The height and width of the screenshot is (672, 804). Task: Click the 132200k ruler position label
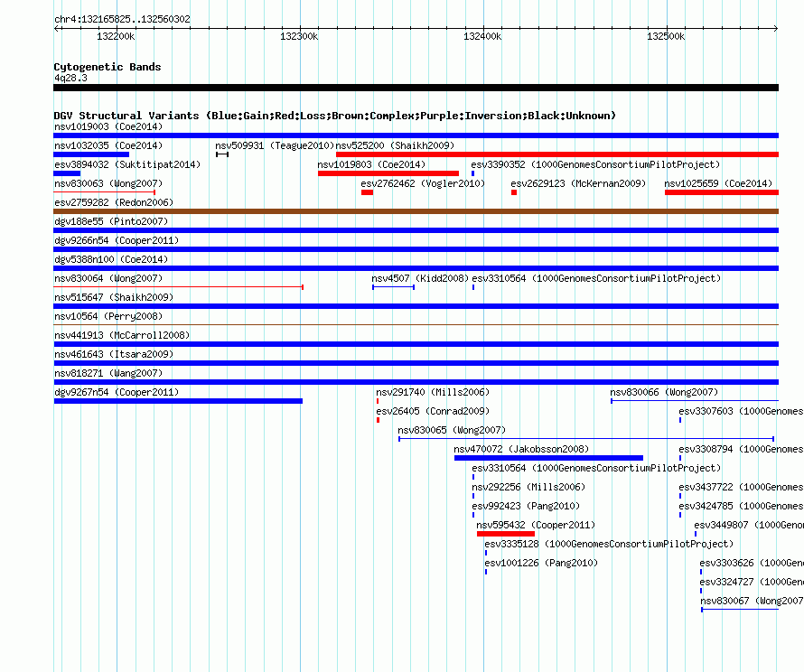click(x=116, y=36)
